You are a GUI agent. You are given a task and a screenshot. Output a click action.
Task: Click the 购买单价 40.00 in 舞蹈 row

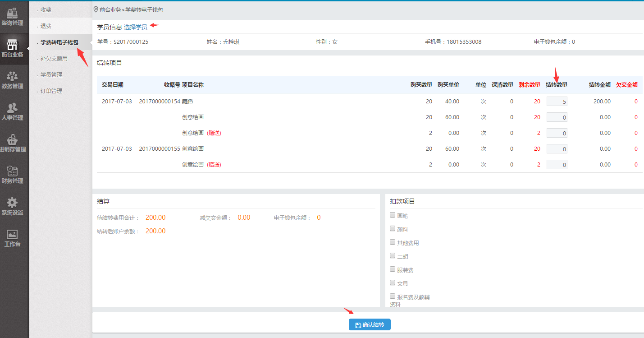tap(452, 102)
